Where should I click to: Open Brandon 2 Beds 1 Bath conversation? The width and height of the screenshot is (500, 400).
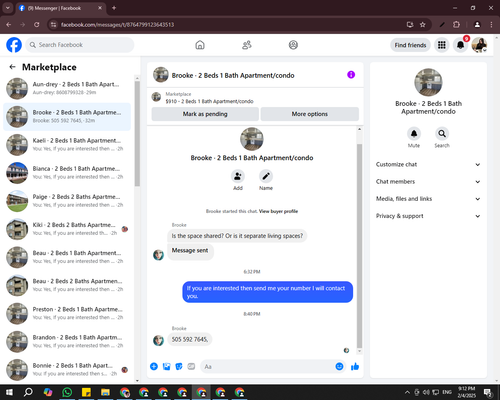tap(67, 342)
